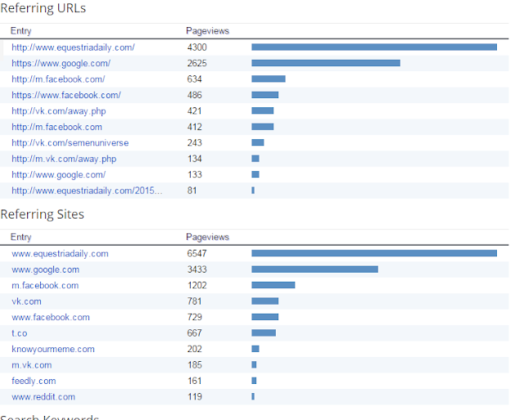The image size is (524, 420).
Task: Follow the www.reddit.com referring site link
Action: pyautogui.click(x=43, y=397)
